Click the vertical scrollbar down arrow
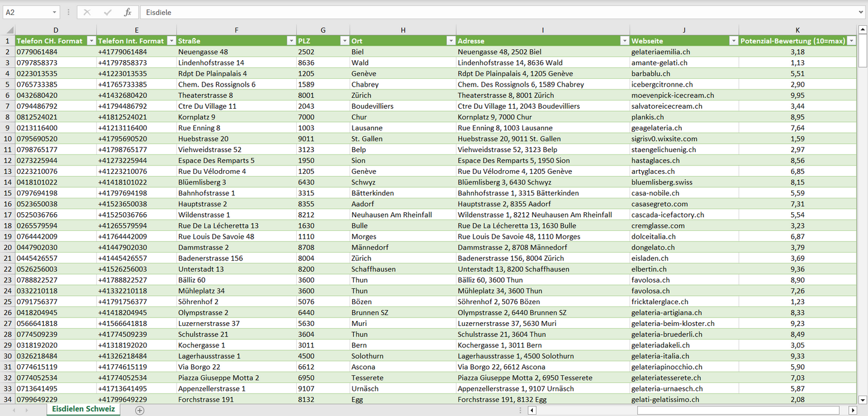Image resolution: width=868 pixels, height=416 pixels. [x=863, y=400]
